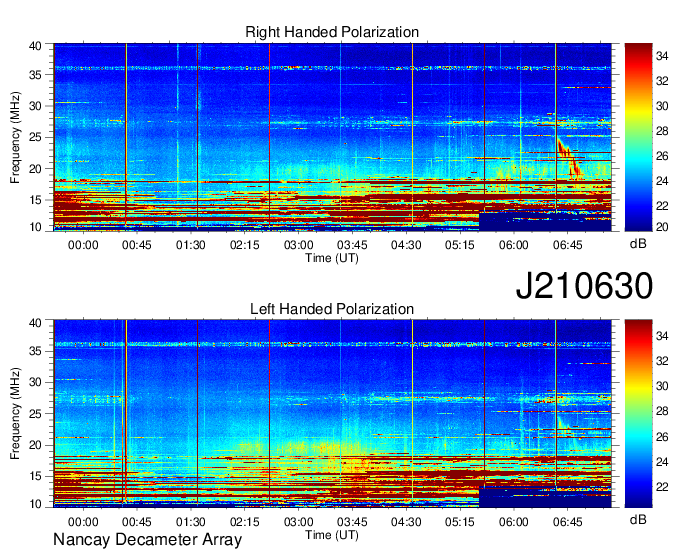Click the 10 MHz tick label of Right Handed plot

click(x=35, y=227)
